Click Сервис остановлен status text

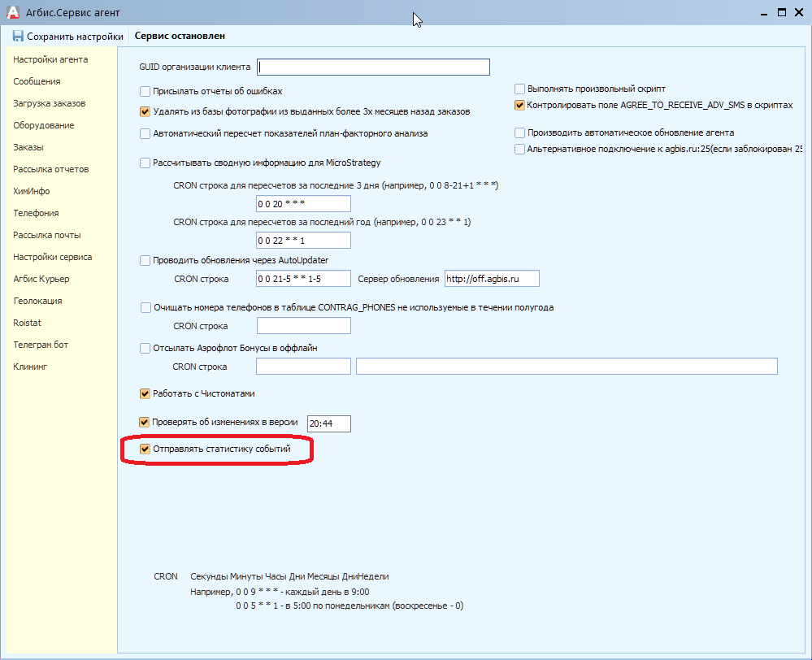pos(180,37)
